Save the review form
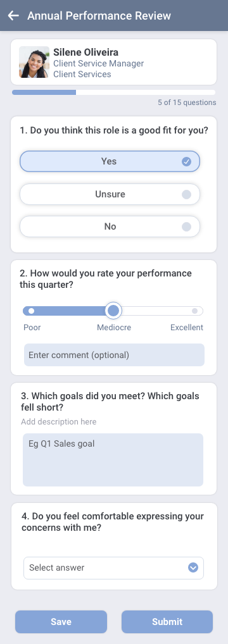228x644 pixels. pyautogui.click(x=61, y=622)
